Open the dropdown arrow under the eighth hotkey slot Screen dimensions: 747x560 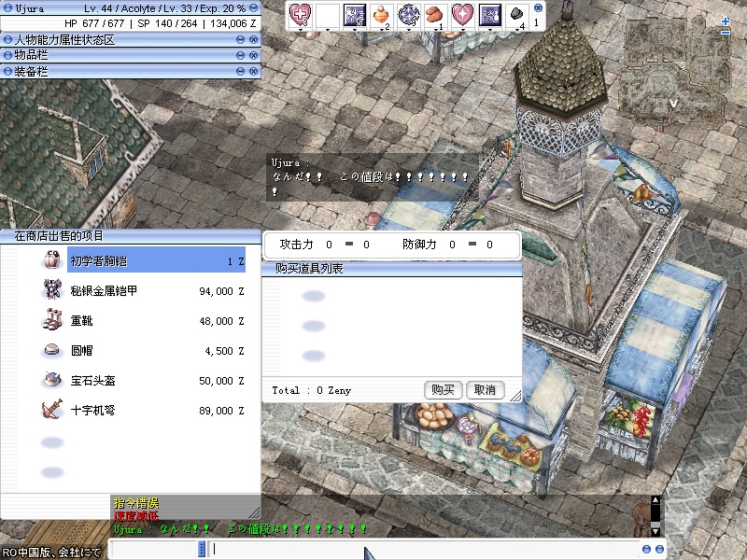point(490,30)
